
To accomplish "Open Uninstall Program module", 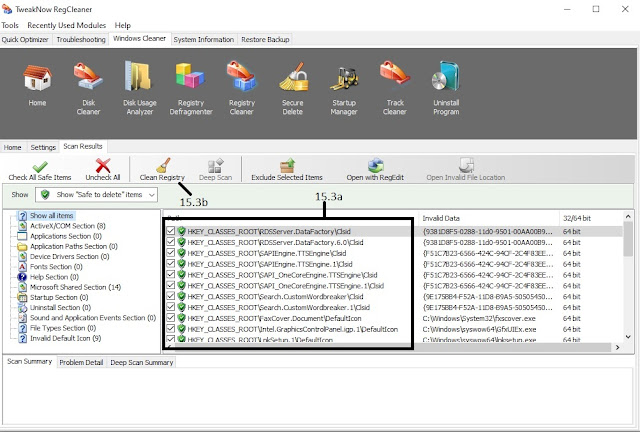I will point(446,88).
